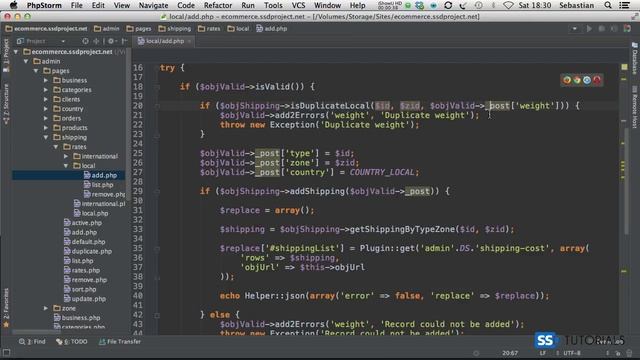
Task: Open Project panel settings gear
Action: tap(111, 41)
